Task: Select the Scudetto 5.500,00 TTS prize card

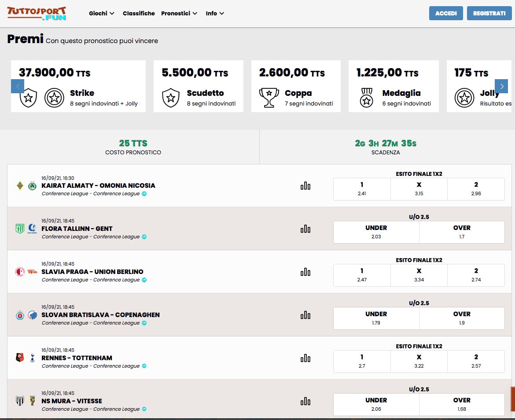Action: click(199, 86)
